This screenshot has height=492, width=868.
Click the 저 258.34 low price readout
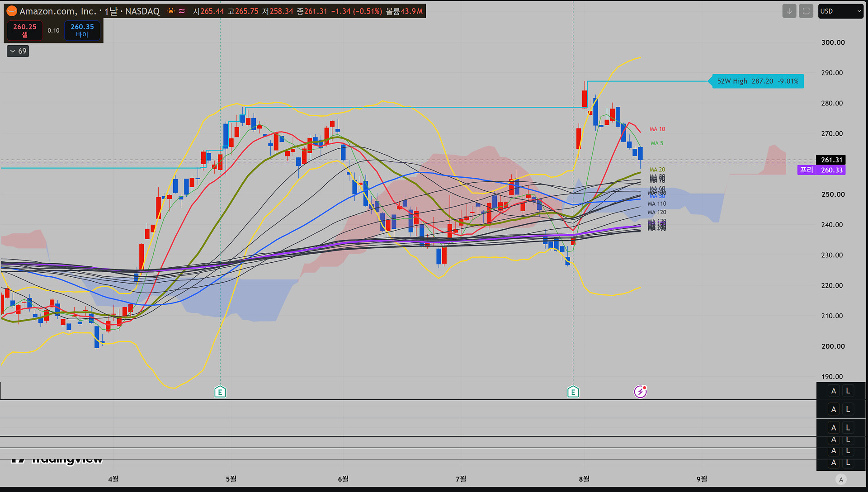pyautogui.click(x=278, y=11)
